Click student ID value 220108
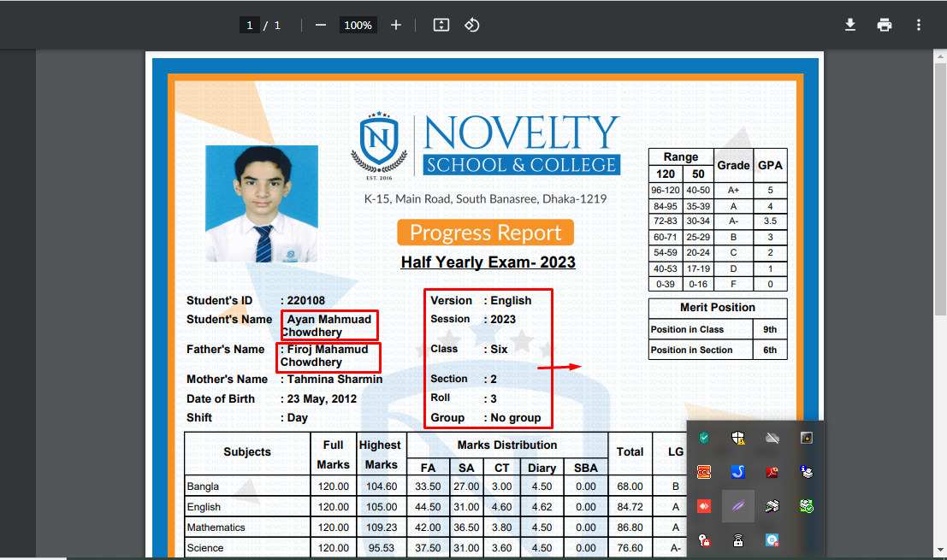The image size is (947, 560). 305,300
